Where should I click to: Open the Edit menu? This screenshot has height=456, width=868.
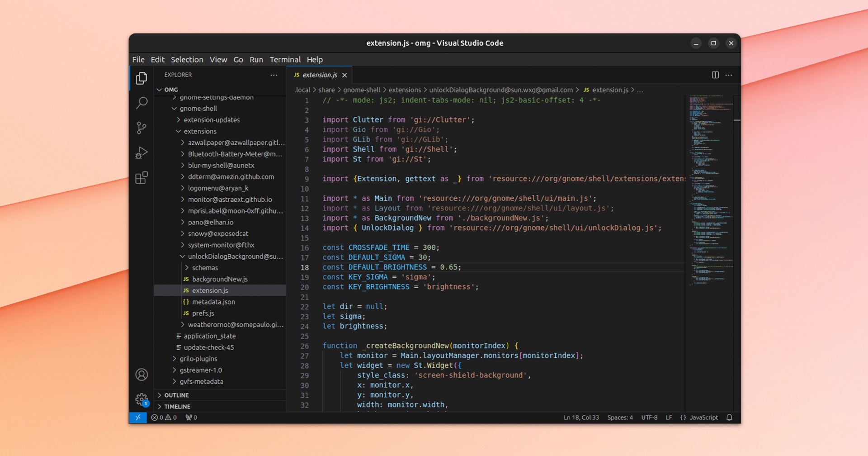click(x=158, y=59)
